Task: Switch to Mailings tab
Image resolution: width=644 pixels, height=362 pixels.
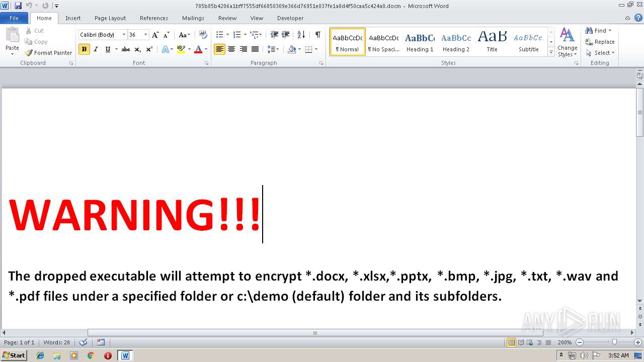Action: pos(193,18)
